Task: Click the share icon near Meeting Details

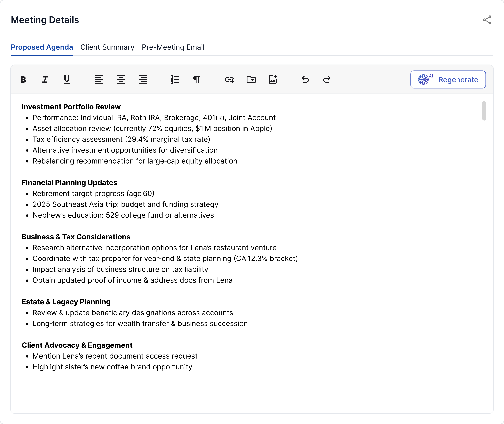Action: [487, 20]
